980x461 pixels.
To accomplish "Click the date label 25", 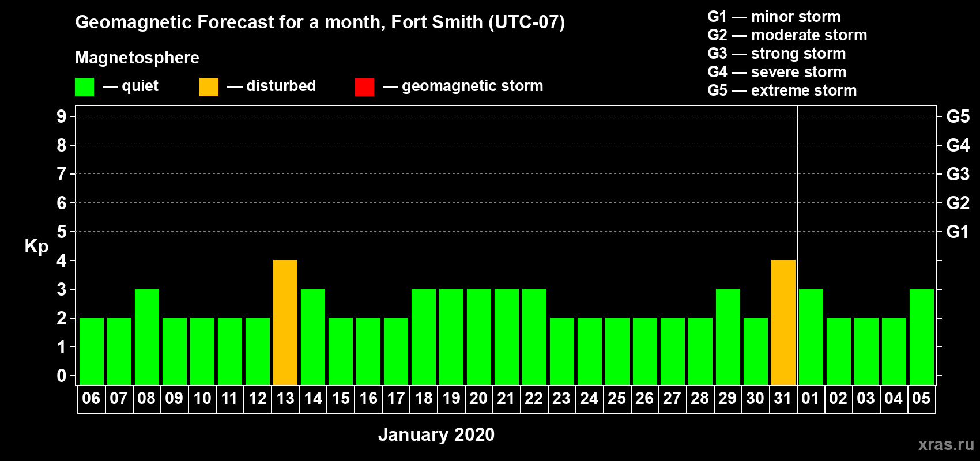I will click(617, 398).
